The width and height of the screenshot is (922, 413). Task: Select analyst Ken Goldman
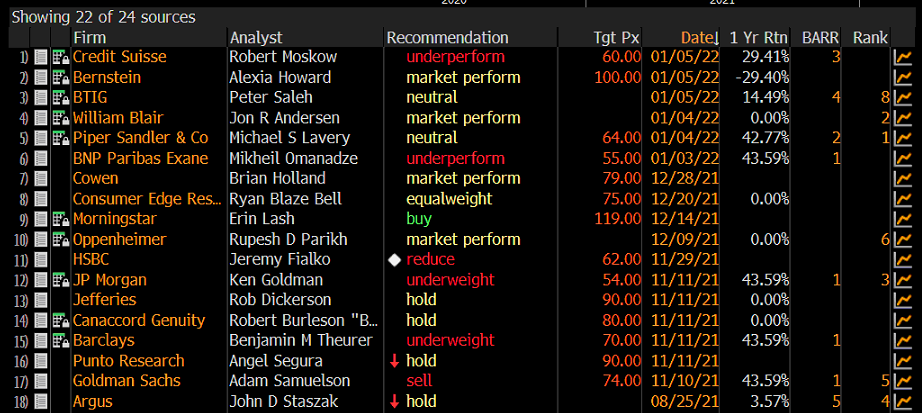[x=276, y=281]
